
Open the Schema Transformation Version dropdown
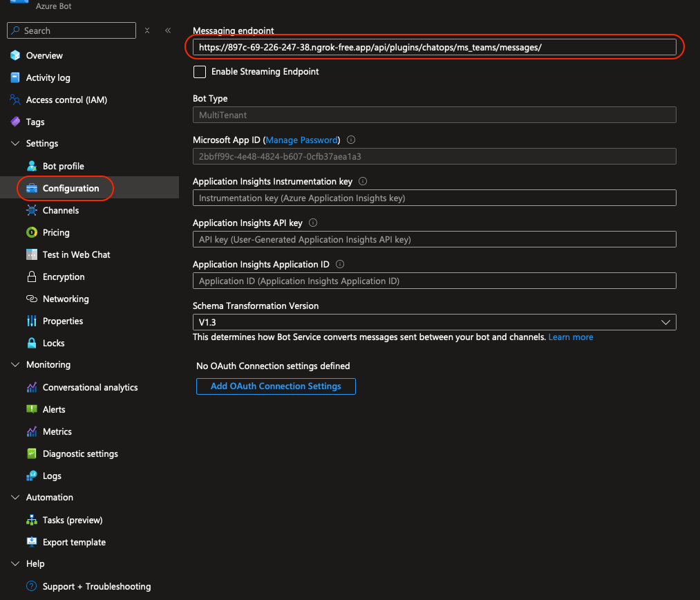435,322
